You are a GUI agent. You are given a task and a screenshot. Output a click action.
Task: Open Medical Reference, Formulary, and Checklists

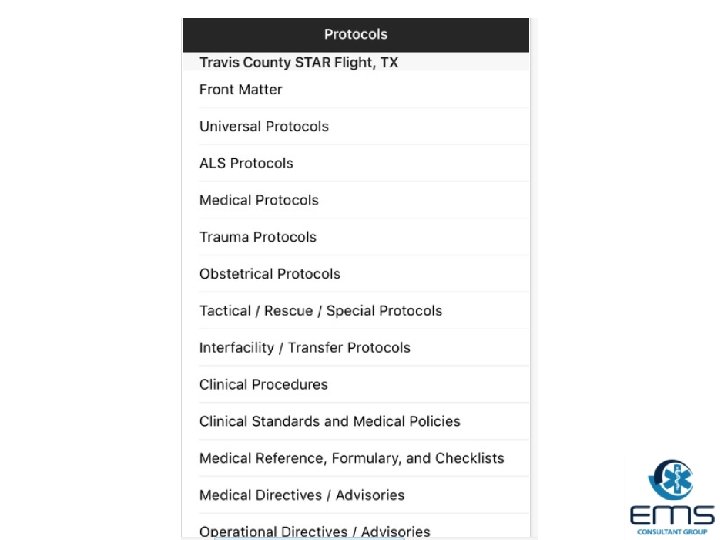(x=352, y=459)
